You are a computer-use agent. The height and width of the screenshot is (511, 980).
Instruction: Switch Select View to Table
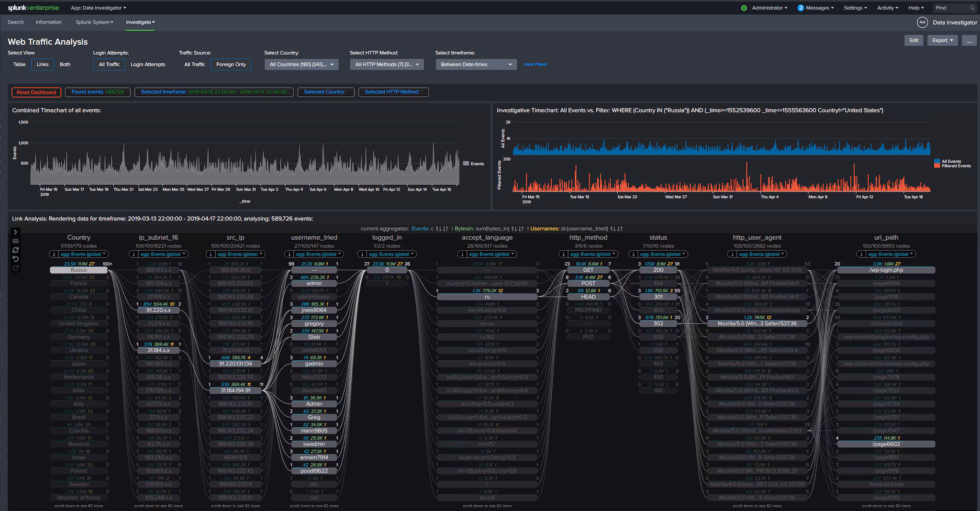(19, 64)
